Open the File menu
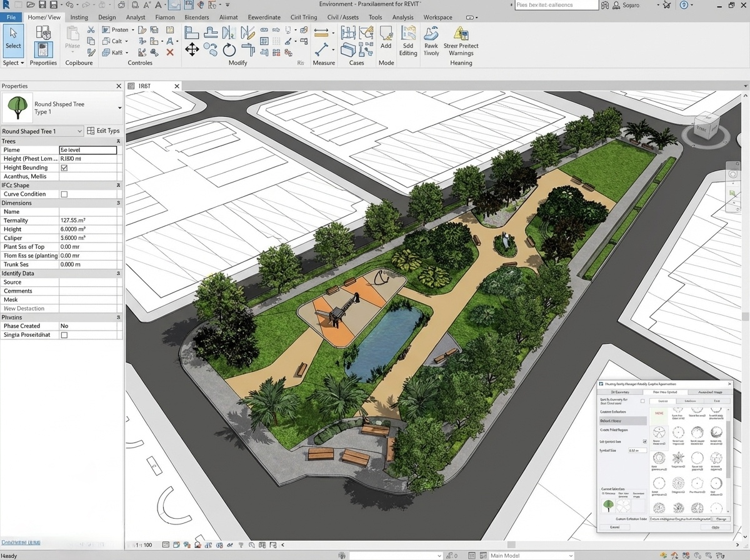This screenshot has height=560, width=750. (11, 17)
